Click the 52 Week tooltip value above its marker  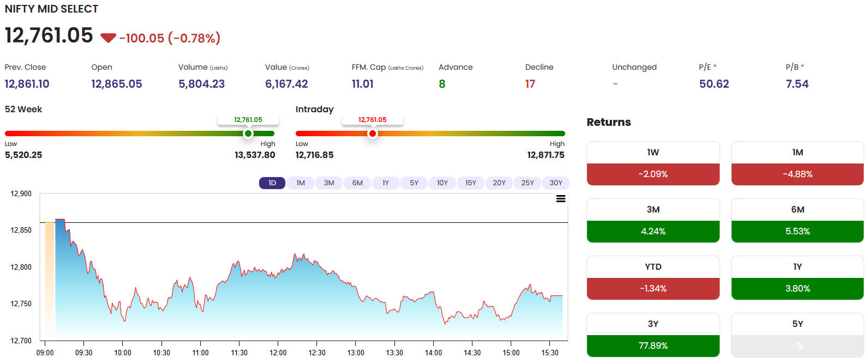pyautogui.click(x=248, y=120)
